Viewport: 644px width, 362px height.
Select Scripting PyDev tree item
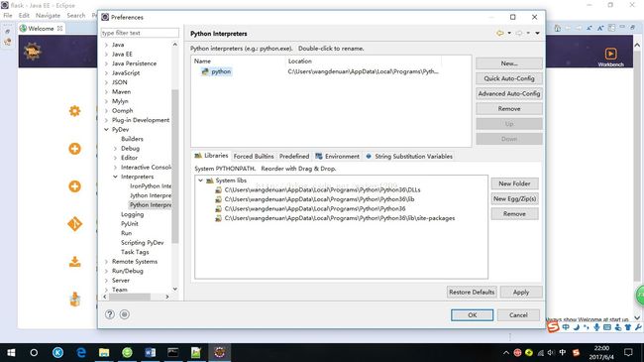point(142,242)
